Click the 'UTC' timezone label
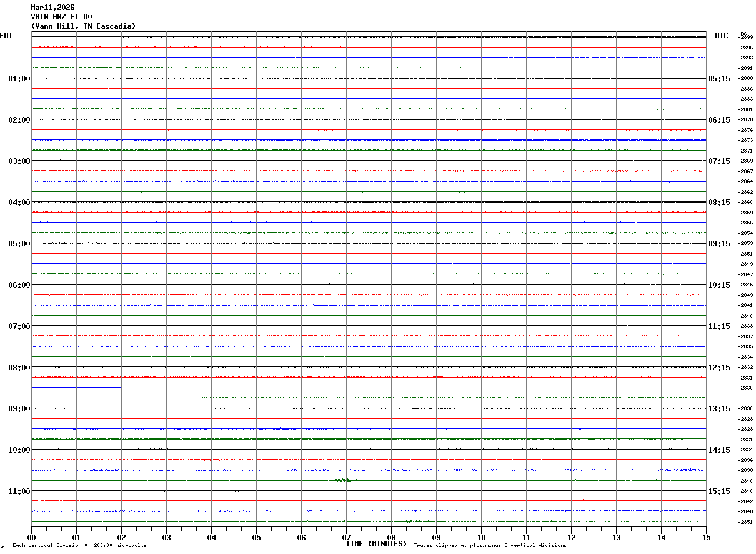The image size is (756, 554). (x=722, y=36)
